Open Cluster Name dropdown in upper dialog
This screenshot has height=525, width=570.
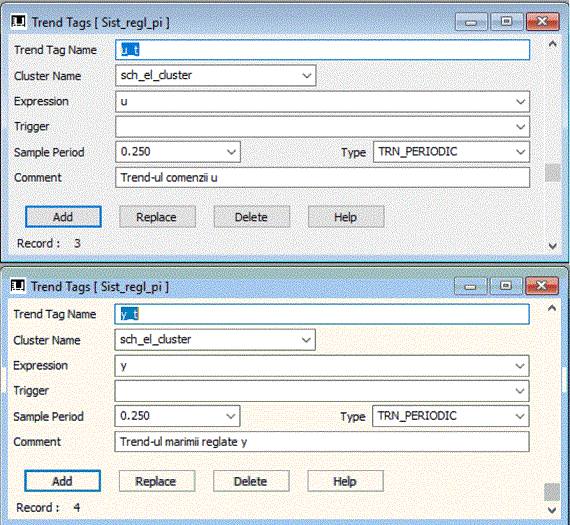coord(307,76)
